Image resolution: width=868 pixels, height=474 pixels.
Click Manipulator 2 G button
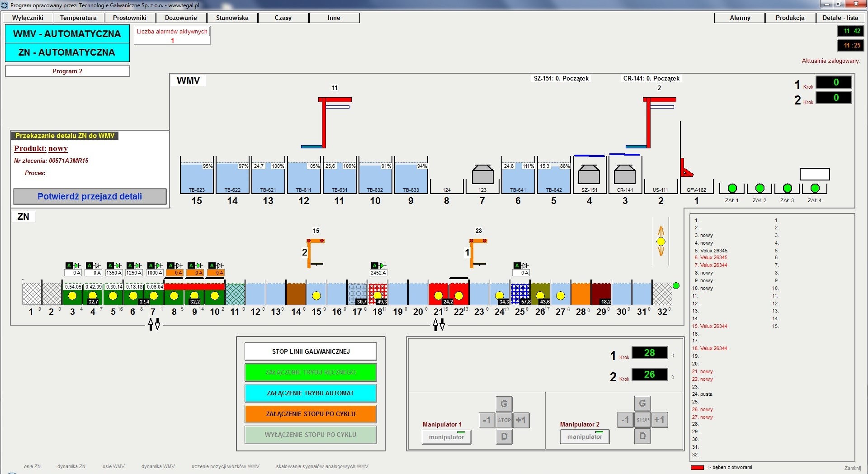(642, 403)
